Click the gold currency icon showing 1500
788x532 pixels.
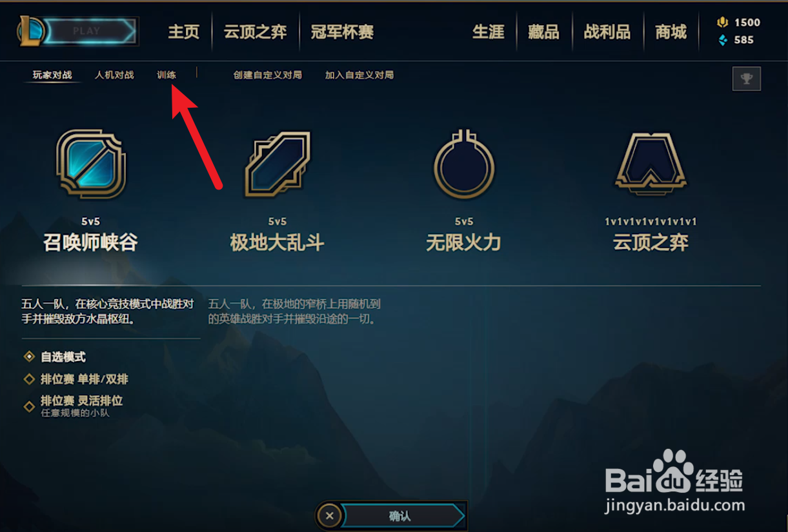[x=723, y=23]
